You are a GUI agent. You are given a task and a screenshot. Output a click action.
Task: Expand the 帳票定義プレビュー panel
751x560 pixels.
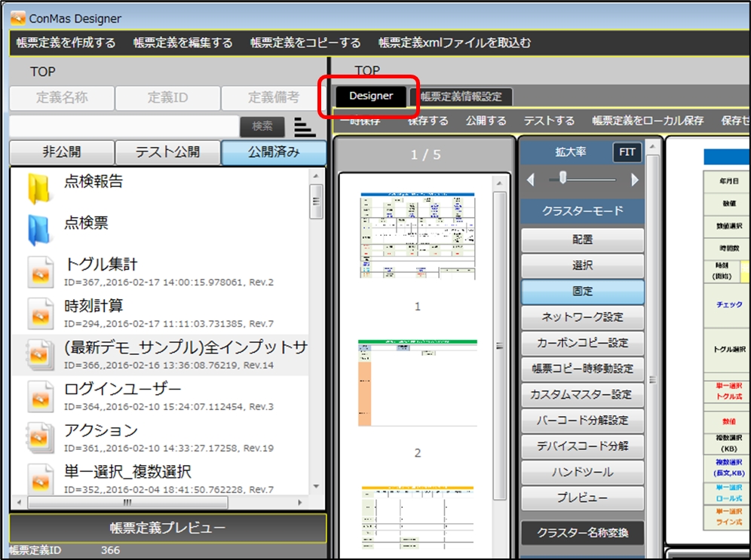pyautogui.click(x=167, y=528)
